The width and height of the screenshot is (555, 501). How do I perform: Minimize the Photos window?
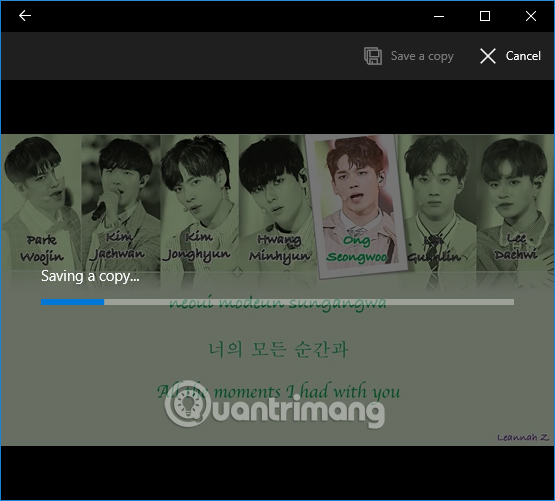(439, 16)
